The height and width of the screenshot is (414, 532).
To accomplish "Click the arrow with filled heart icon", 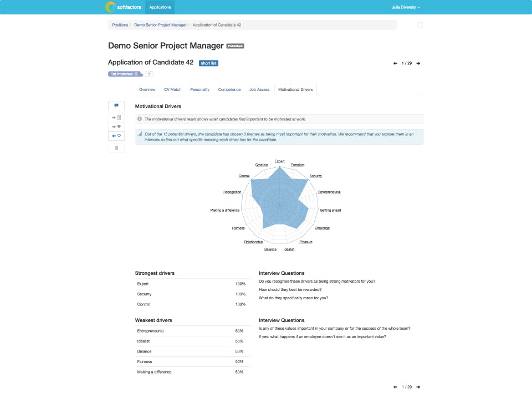I will [116, 126].
